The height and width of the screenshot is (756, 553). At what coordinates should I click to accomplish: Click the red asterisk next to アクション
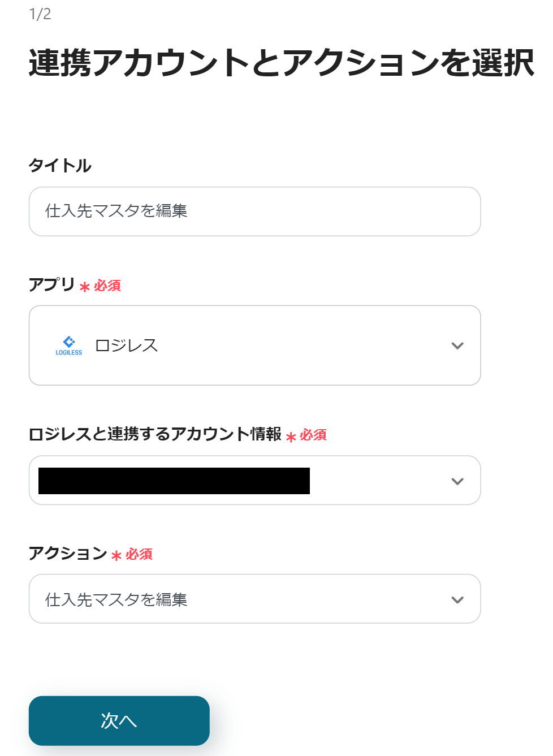(116, 556)
